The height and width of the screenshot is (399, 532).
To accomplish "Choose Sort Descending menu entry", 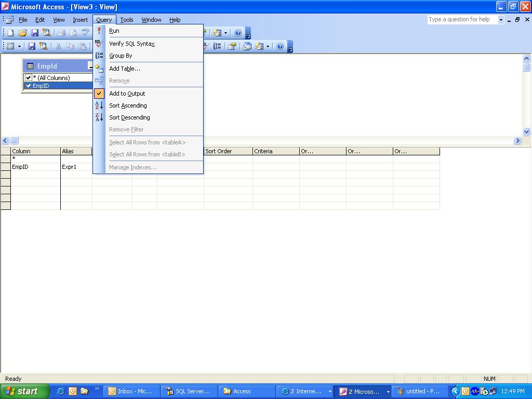I will click(148, 117).
